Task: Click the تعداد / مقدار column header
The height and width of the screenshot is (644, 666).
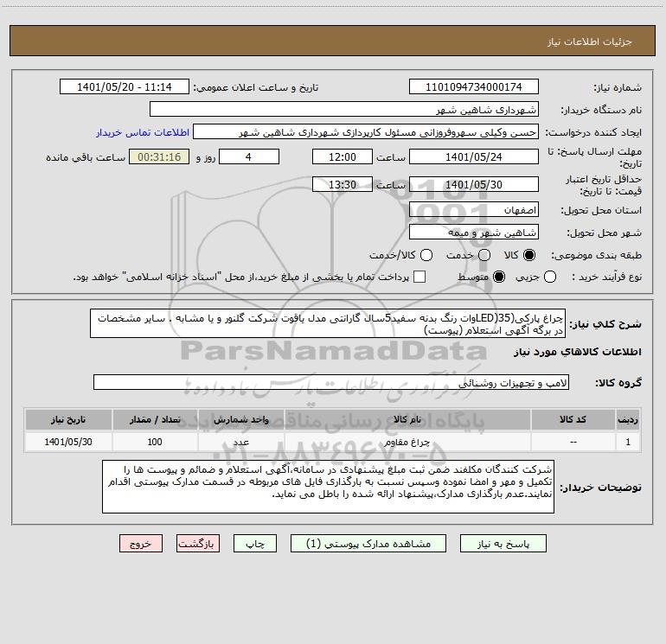Action: tap(155, 419)
